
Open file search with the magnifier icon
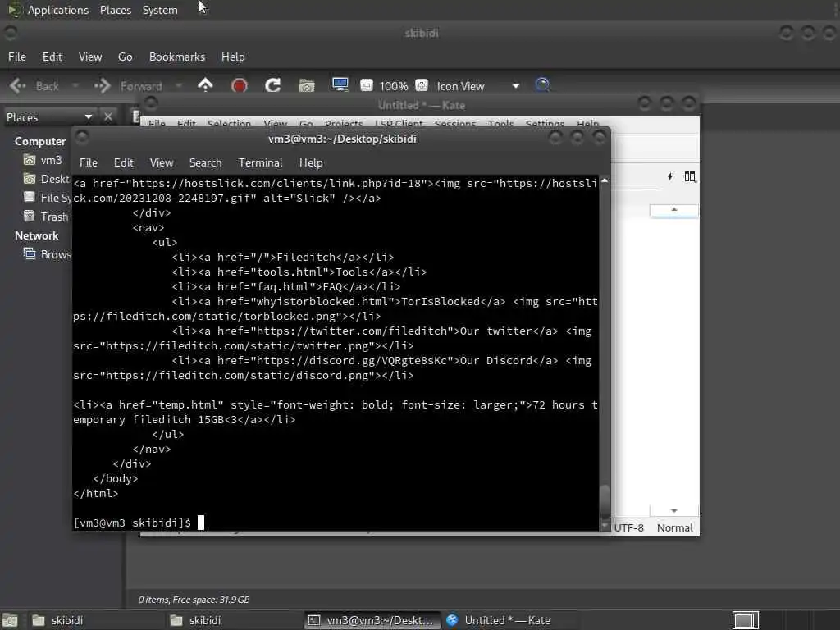coord(542,85)
